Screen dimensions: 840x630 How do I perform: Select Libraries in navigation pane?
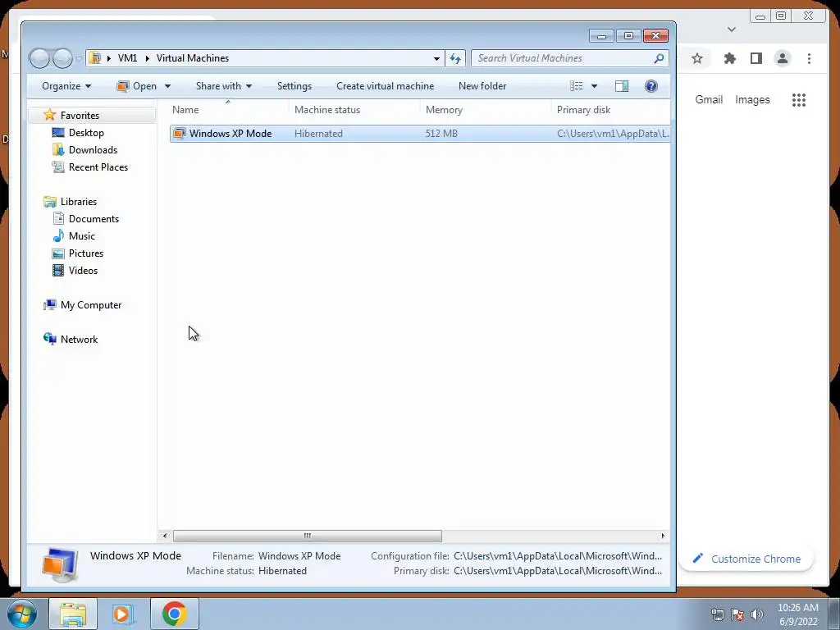point(78,202)
